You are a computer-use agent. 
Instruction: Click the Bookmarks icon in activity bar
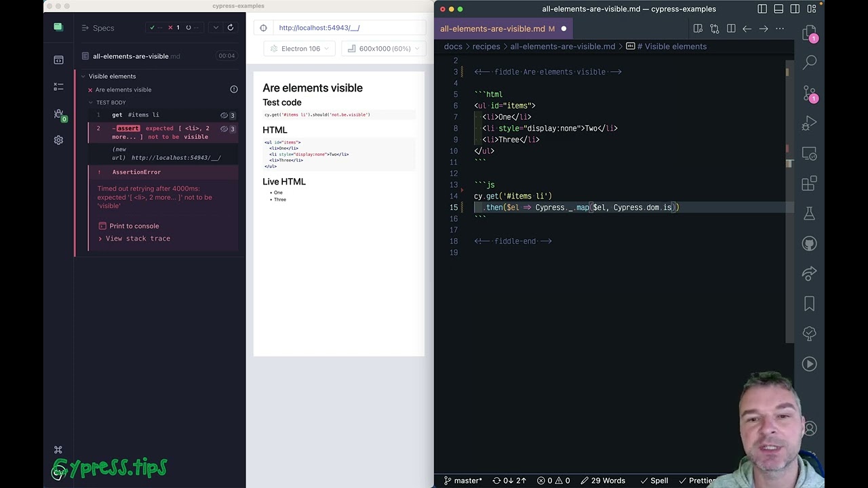[x=809, y=304]
